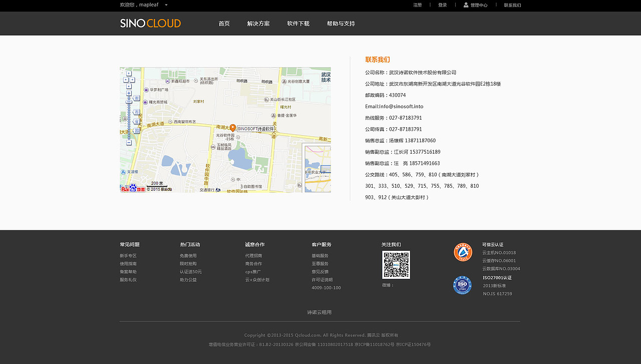Set map zoom to 市 city level
Viewport: 641px width, 364px height.
(137, 112)
